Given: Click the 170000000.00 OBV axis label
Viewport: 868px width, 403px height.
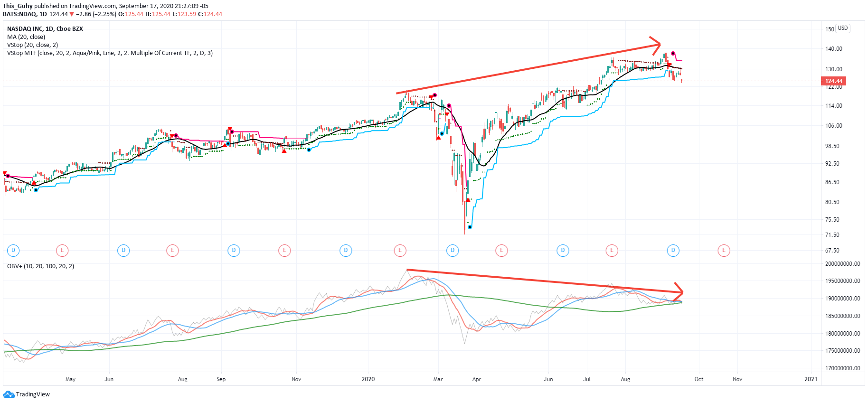Looking at the screenshot, I should (x=843, y=368).
